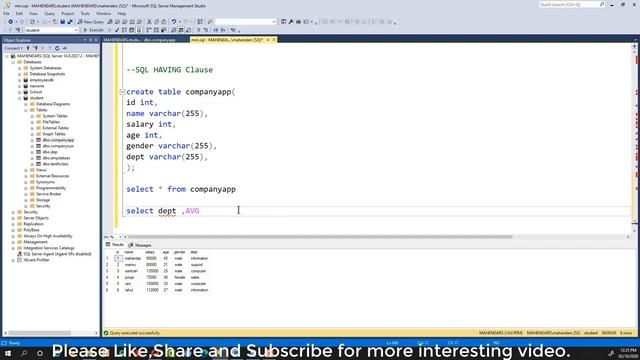Open the Tools menu
640x360 pixels.
point(85,13)
